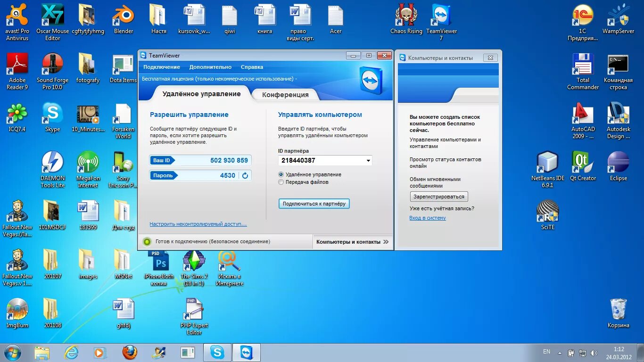Viewport: 644px width, 362px height.
Task: Open the Справка menu
Action: point(252,67)
